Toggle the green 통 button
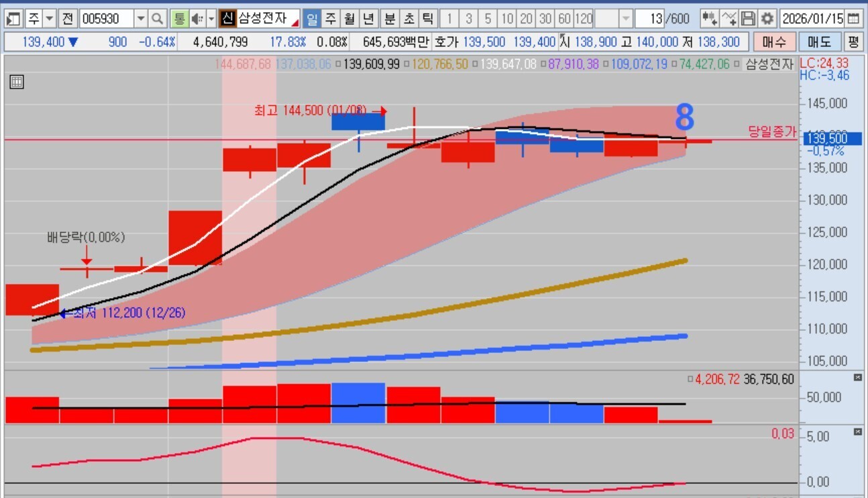 pyautogui.click(x=179, y=18)
